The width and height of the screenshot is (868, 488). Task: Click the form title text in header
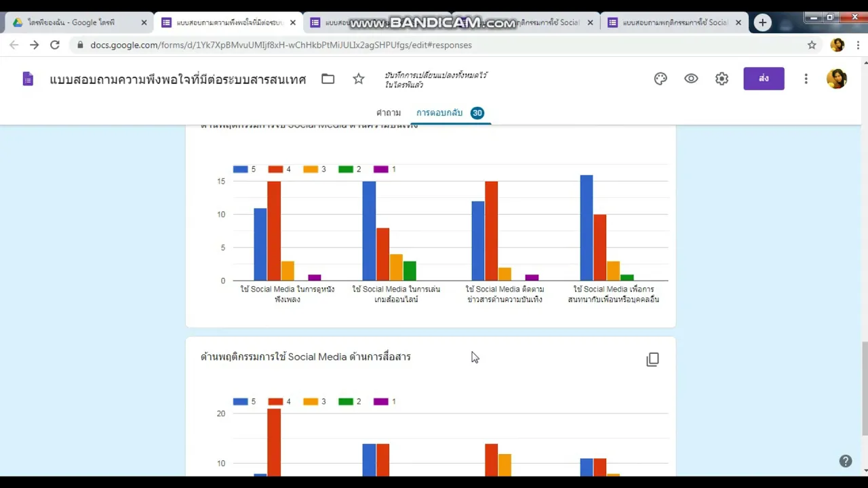178,79
